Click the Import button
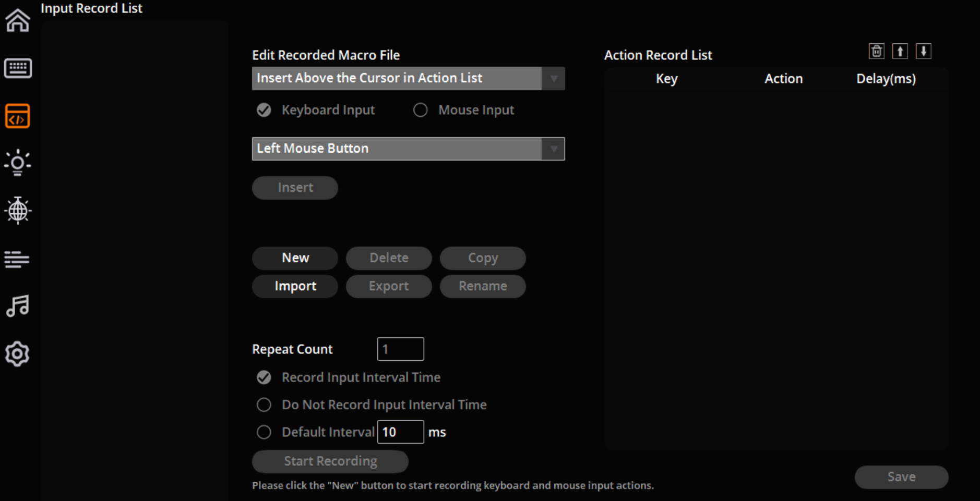Screen dimensions: 980x501 click(295, 286)
